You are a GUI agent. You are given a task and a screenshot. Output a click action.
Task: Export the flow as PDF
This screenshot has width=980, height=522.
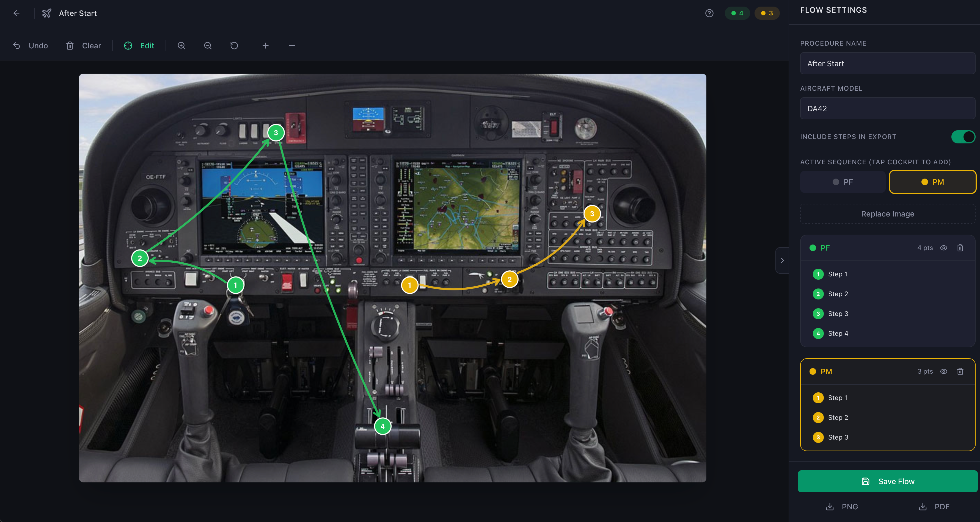click(x=934, y=506)
